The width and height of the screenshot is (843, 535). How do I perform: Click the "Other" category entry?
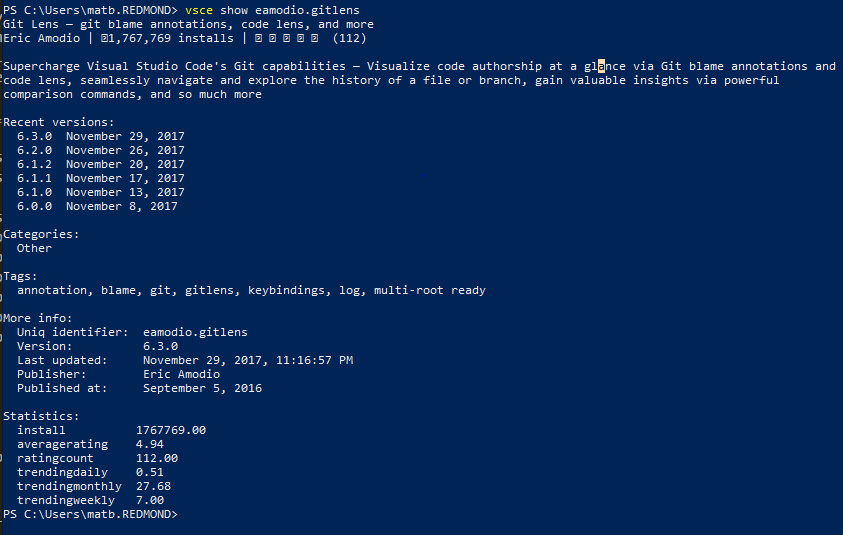click(34, 248)
